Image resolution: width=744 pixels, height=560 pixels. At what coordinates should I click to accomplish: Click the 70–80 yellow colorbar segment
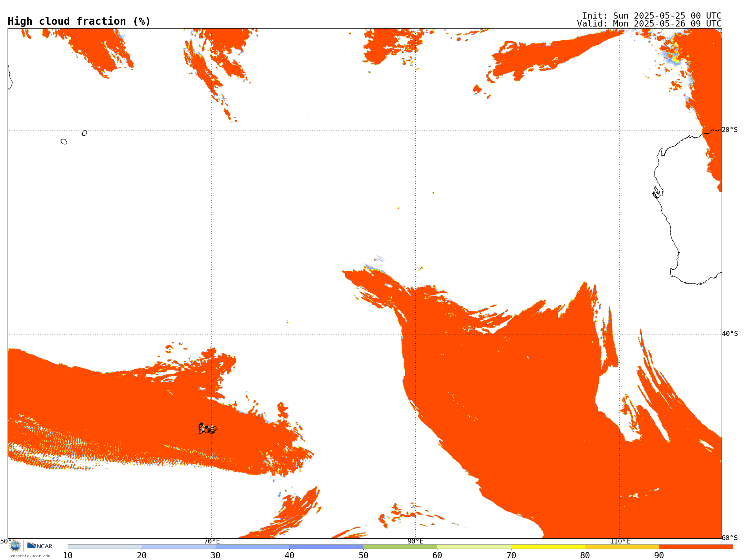(x=548, y=547)
